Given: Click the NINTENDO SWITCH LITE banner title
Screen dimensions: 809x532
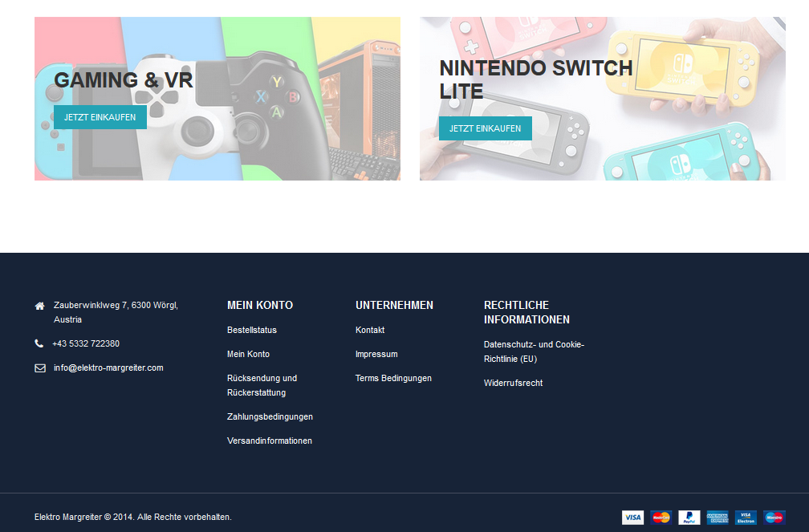Looking at the screenshot, I should 535,79.
